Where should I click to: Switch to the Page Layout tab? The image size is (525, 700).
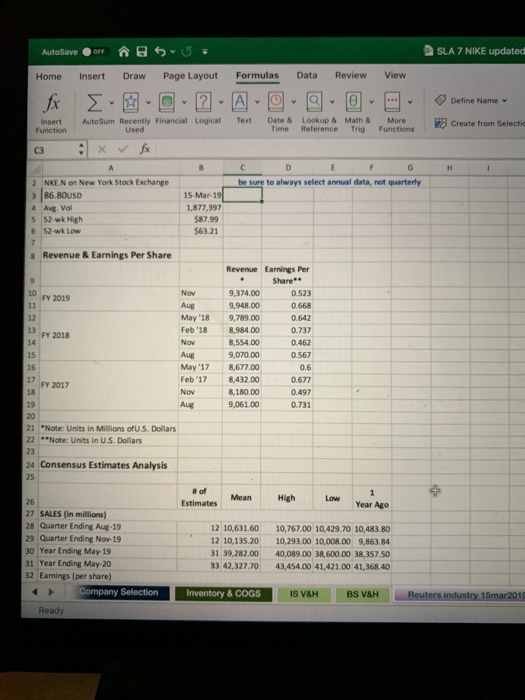pyautogui.click(x=190, y=76)
